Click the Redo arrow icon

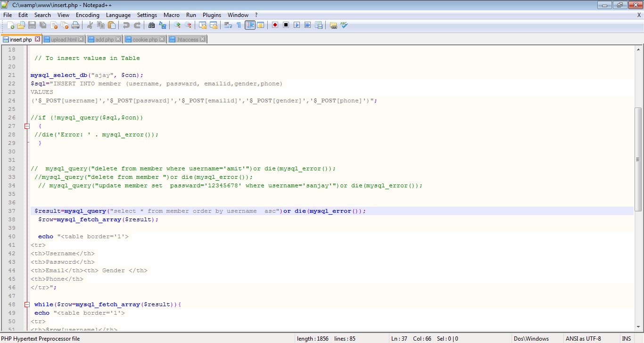coord(137,25)
